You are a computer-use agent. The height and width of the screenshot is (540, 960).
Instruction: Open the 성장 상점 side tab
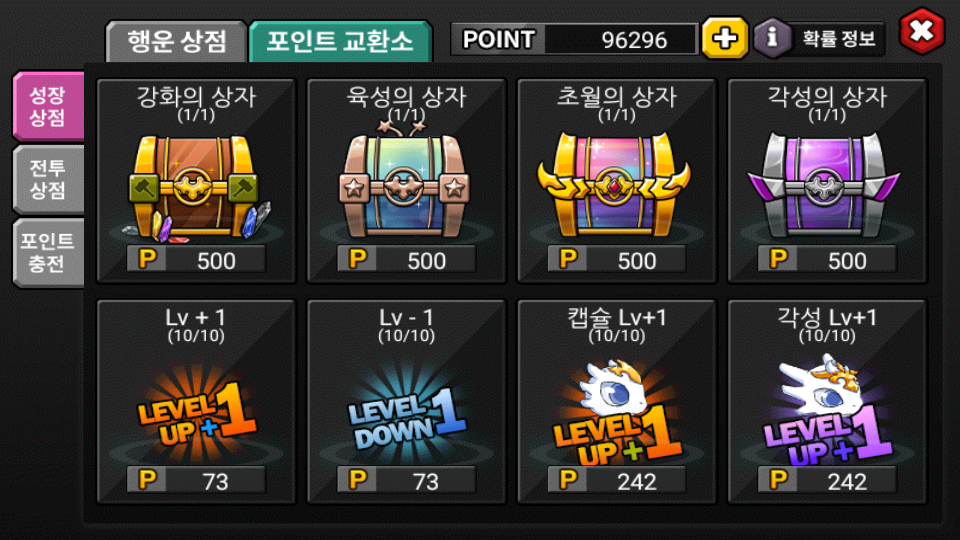point(48,106)
